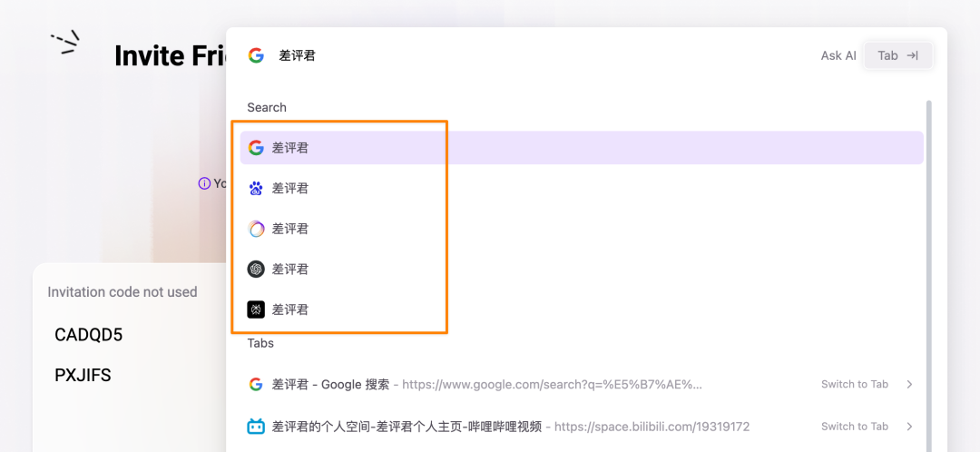Select the Baidu paw search suggestion
This screenshot has height=452, width=980.
pyautogui.click(x=582, y=188)
